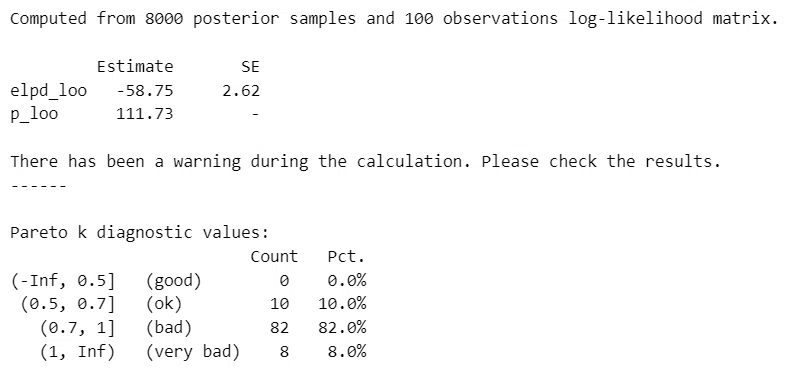Click the (bad) category label
787x368 pixels.
pos(169,328)
